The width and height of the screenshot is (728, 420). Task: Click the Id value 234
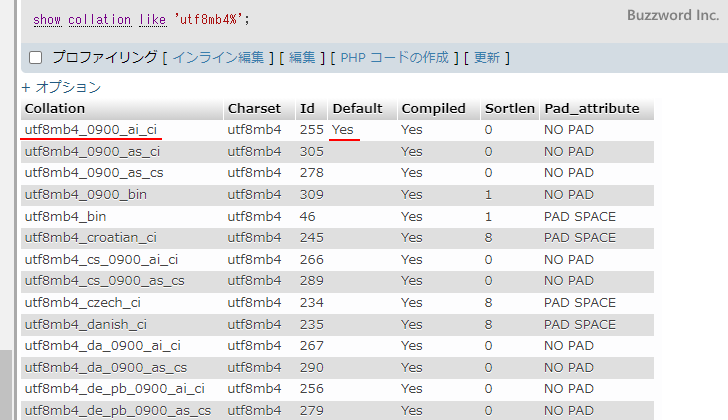pyautogui.click(x=312, y=303)
